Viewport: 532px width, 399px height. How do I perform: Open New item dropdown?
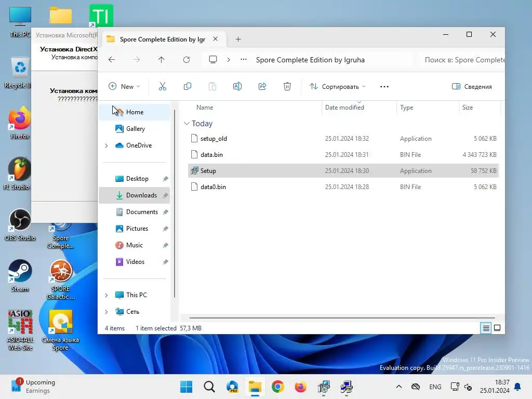124,87
